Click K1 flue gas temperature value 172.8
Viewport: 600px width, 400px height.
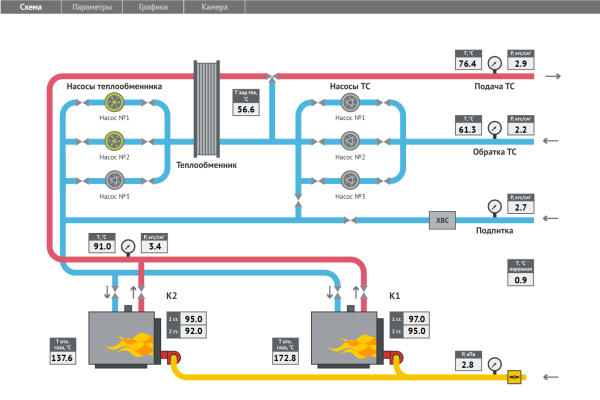287,357
